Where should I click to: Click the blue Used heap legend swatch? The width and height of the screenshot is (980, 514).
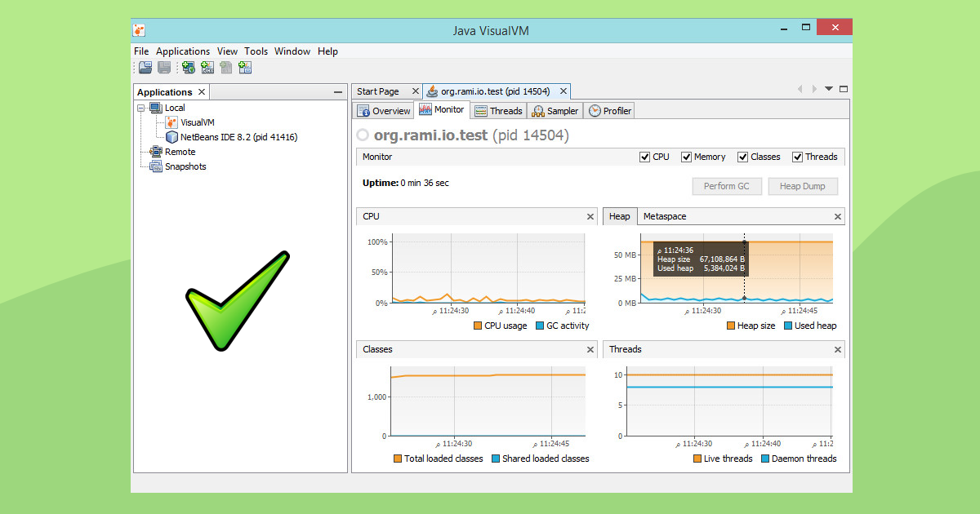tap(788, 326)
